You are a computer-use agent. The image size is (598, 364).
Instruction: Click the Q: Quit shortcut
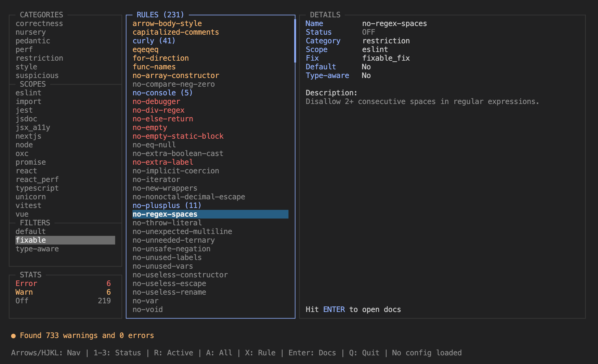[x=362, y=353]
